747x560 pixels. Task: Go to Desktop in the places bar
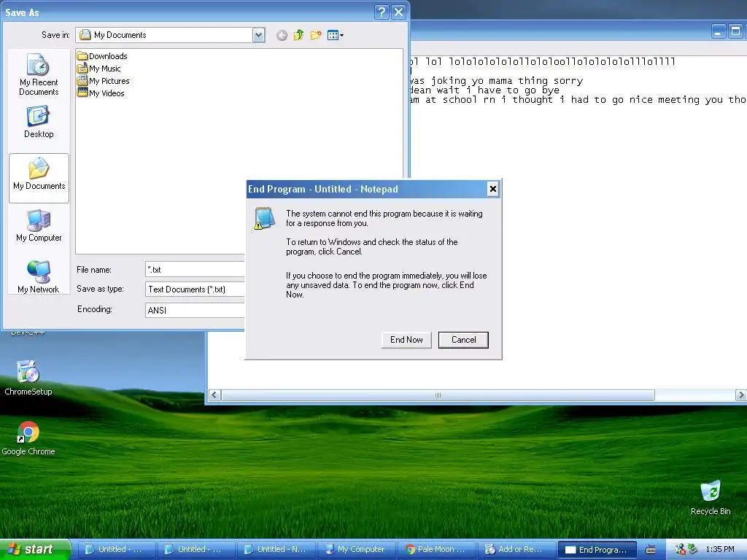click(39, 122)
